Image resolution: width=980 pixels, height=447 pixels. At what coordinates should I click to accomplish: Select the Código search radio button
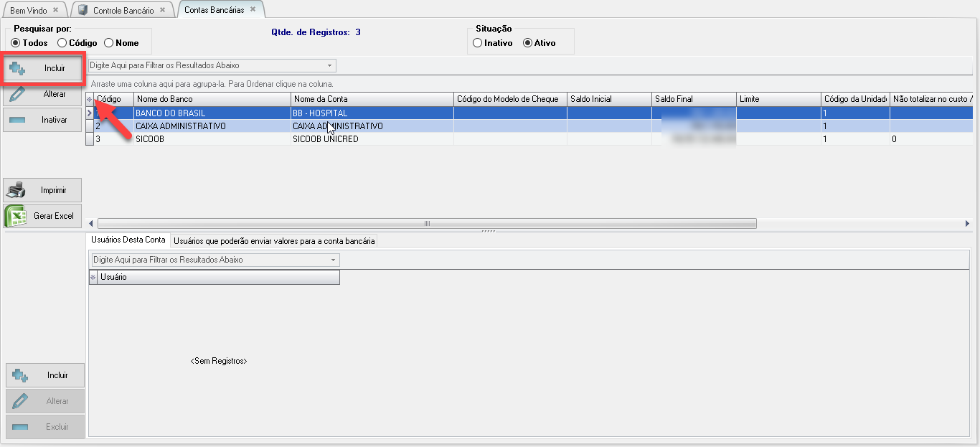pyautogui.click(x=62, y=43)
